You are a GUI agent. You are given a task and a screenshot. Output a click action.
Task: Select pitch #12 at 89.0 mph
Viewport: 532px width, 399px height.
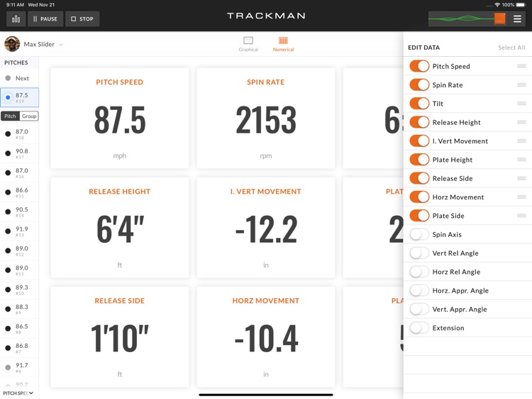click(19, 251)
